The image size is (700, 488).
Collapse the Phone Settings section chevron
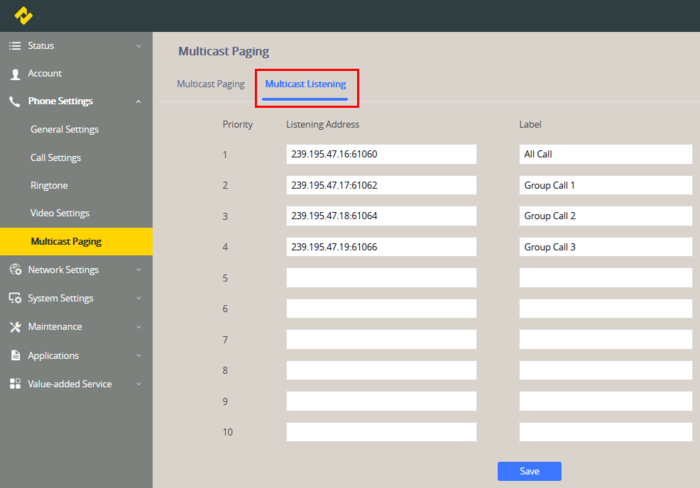(138, 102)
